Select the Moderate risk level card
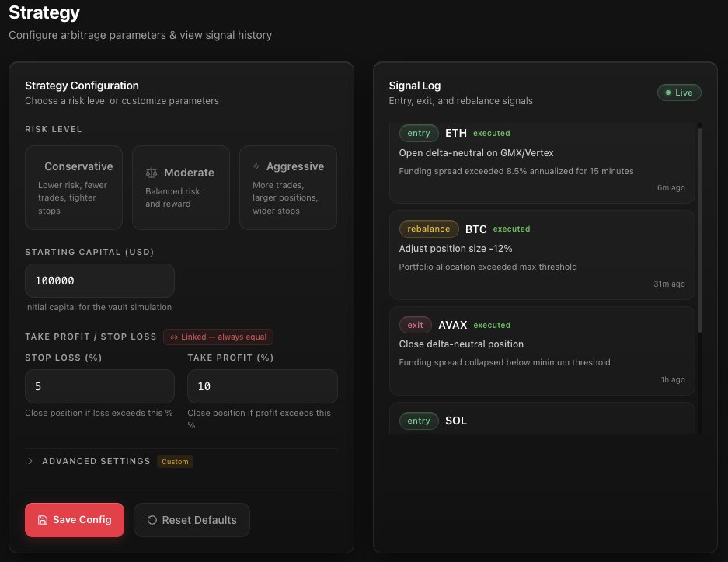 click(181, 187)
